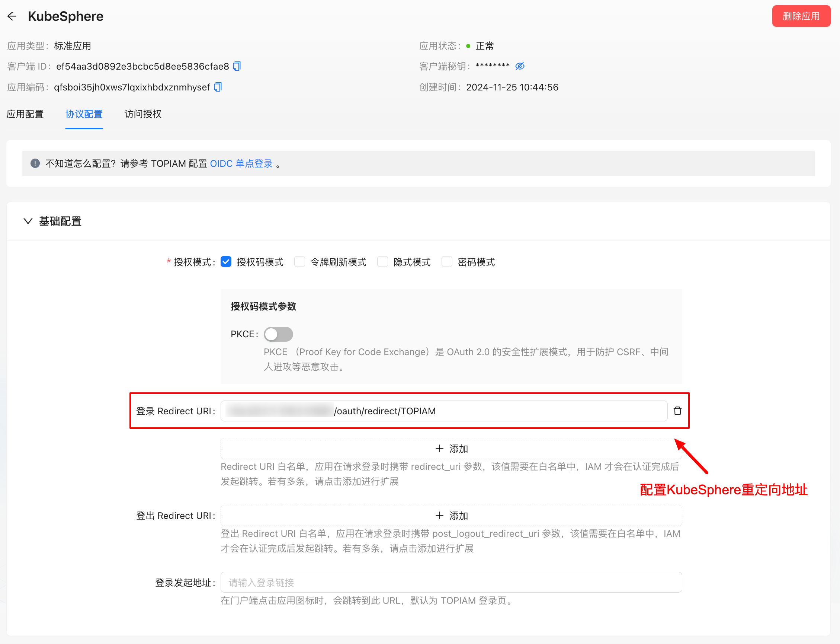This screenshot has width=840, height=644.
Task: Copy the application code value
Action: coord(218,87)
